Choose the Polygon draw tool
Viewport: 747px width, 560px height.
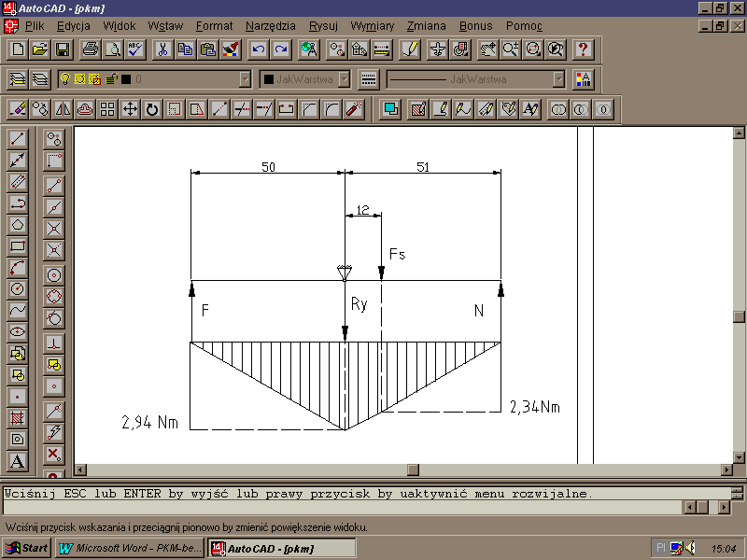click(17, 225)
